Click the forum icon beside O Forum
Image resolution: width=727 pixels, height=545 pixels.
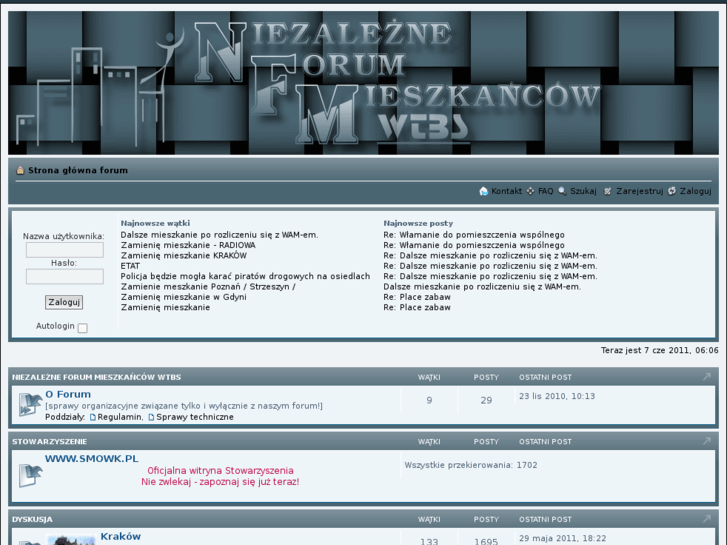coord(30,404)
